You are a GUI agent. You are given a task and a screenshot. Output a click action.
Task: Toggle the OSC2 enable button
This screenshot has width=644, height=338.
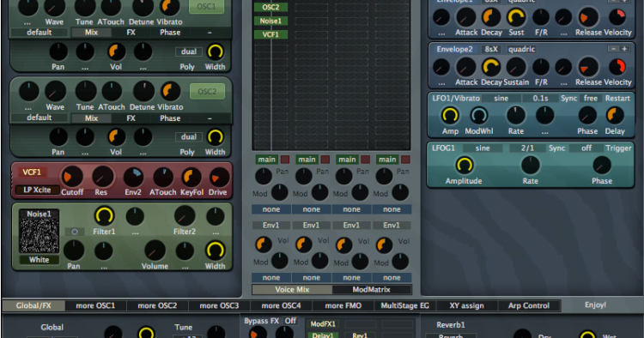point(207,92)
